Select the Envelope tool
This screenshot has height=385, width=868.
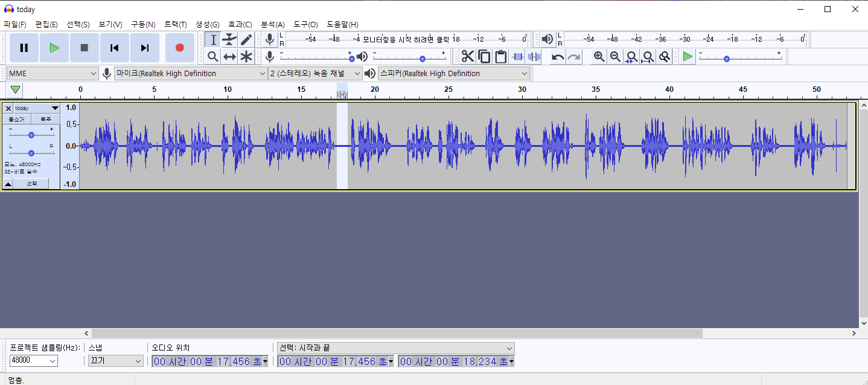tap(229, 40)
